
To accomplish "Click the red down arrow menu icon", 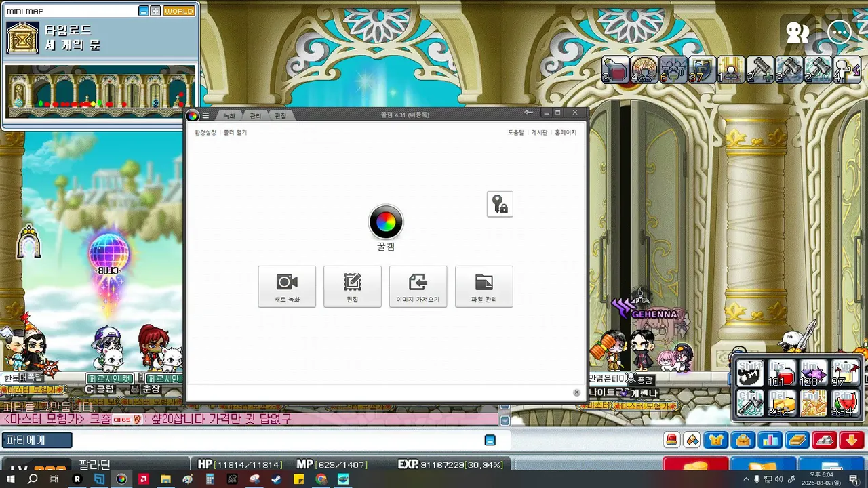I will (x=851, y=441).
